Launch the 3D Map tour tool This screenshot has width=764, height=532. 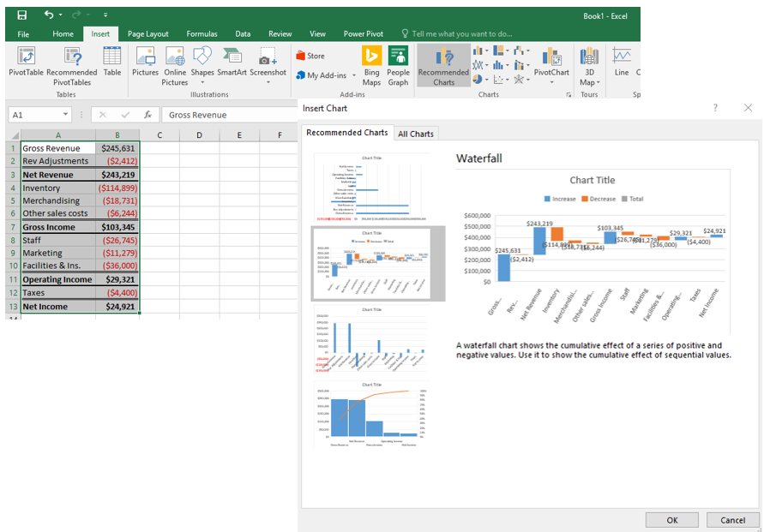589,64
